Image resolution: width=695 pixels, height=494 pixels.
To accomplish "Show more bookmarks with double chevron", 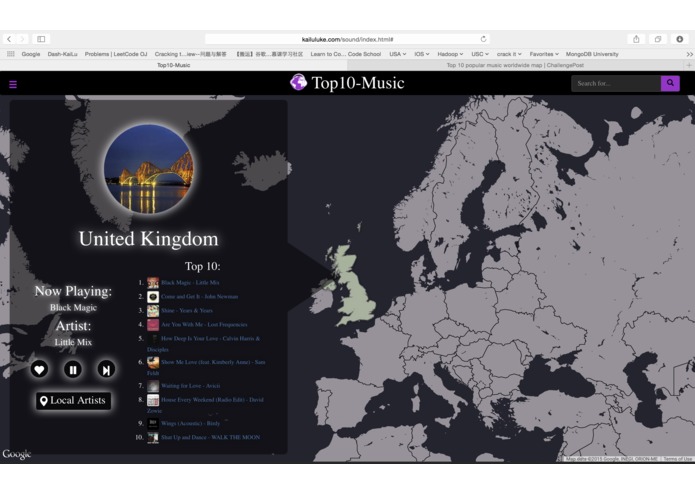I will click(x=689, y=54).
